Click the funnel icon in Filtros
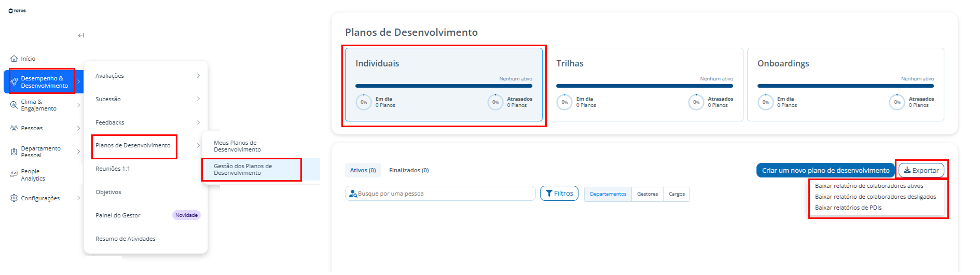 [x=549, y=194]
